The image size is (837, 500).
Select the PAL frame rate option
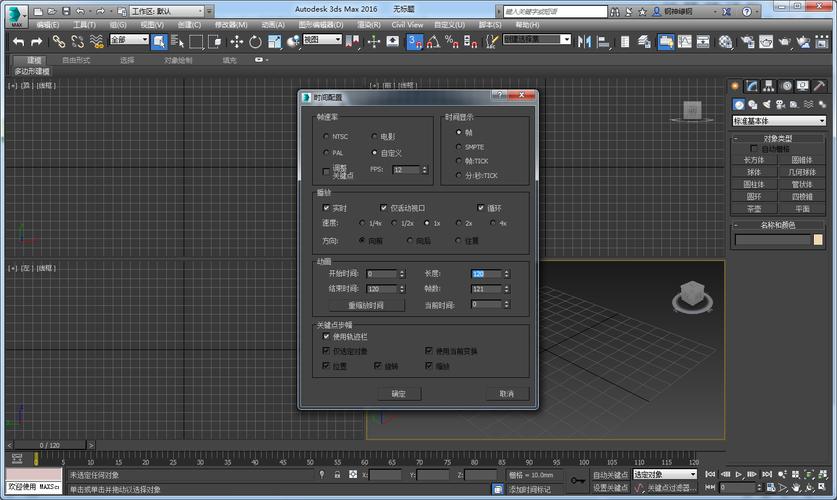(x=326, y=153)
